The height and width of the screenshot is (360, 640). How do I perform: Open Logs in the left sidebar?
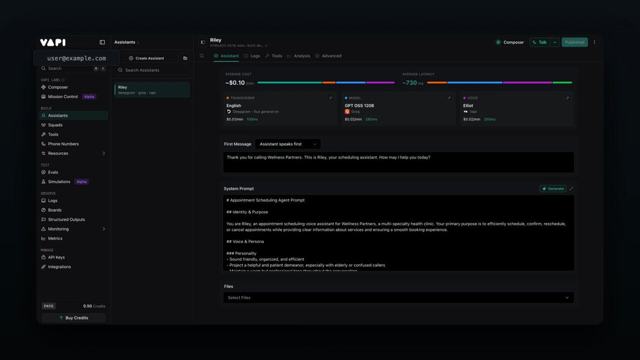point(53,201)
